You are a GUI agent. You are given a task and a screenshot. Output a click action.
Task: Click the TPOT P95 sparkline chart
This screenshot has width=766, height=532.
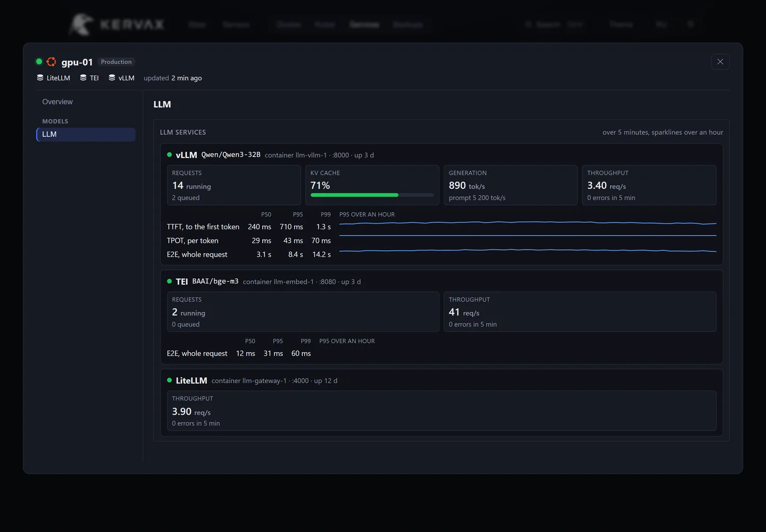528,235
